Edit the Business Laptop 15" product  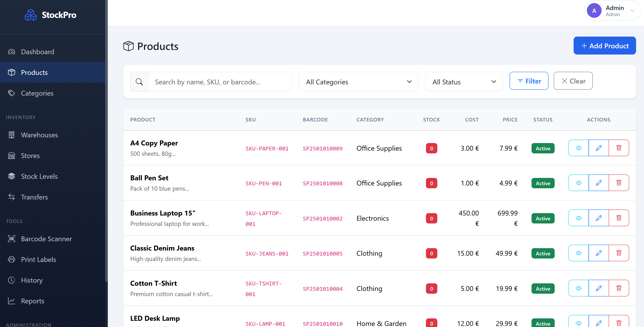coord(598,218)
